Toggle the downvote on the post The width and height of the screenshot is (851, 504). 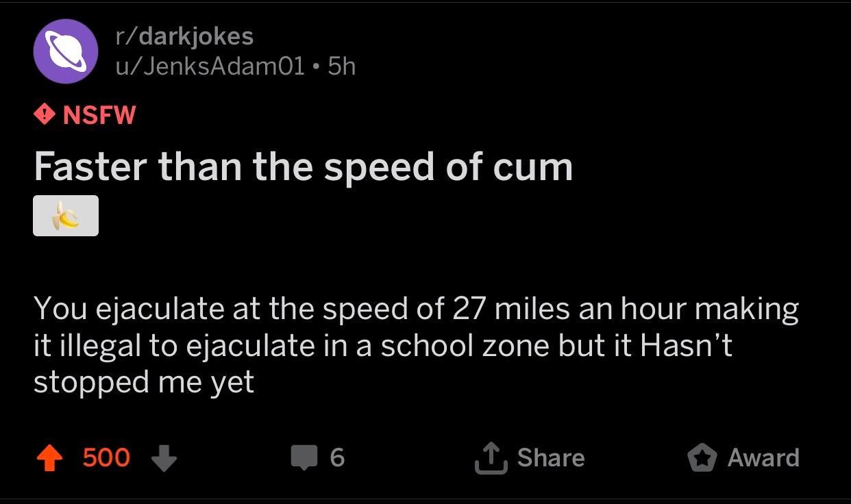click(x=164, y=459)
